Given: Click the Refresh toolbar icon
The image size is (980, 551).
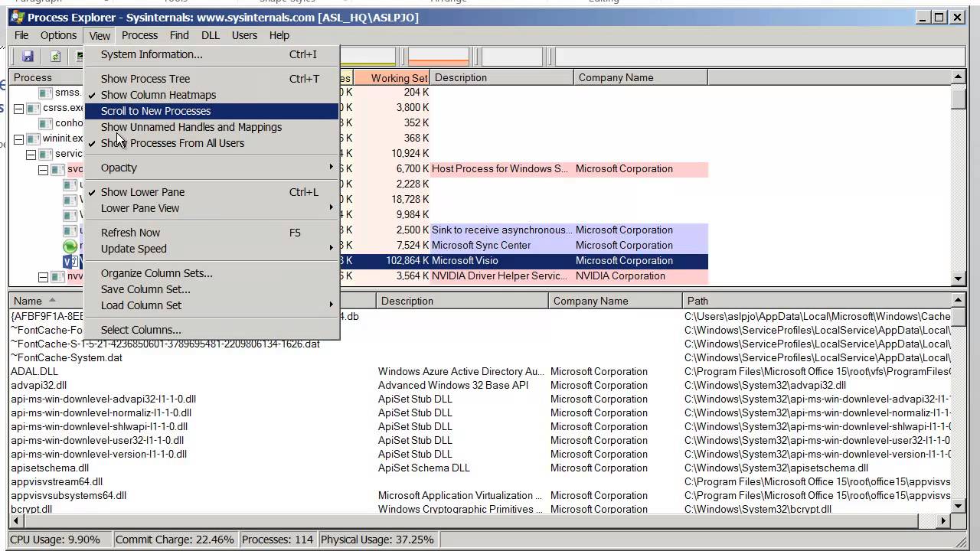Looking at the screenshot, I should click(x=55, y=57).
